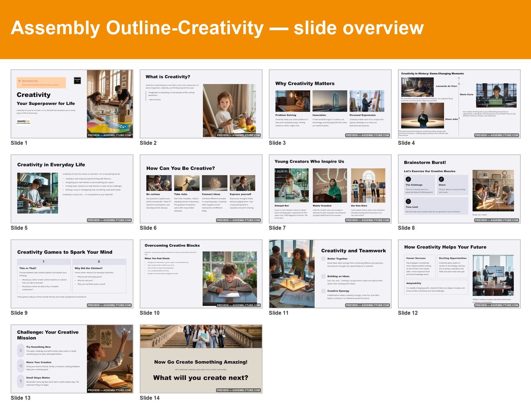Open the How Can You Be Creative? thumbnail
Screen dimensions: 531x420
201,189
